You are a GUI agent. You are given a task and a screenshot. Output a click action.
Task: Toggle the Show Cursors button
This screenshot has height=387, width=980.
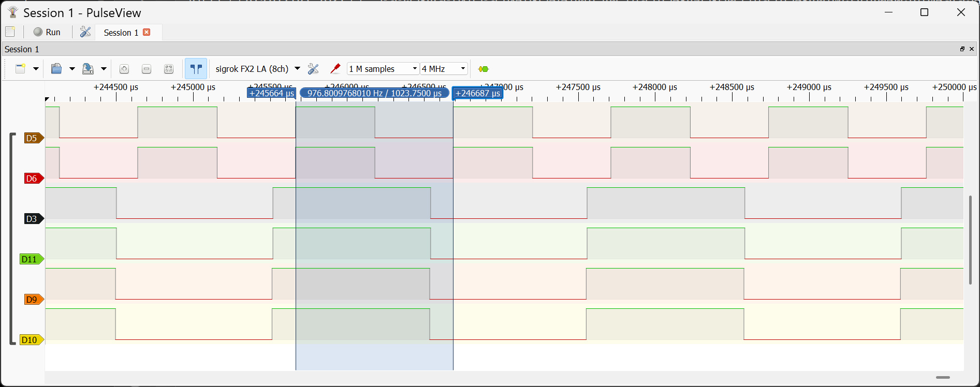[196, 69]
